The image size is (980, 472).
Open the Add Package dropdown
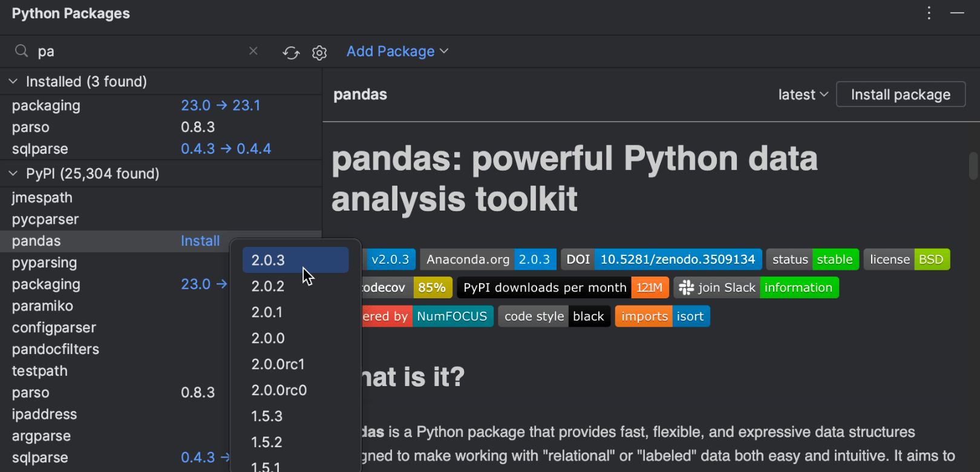[x=397, y=51]
